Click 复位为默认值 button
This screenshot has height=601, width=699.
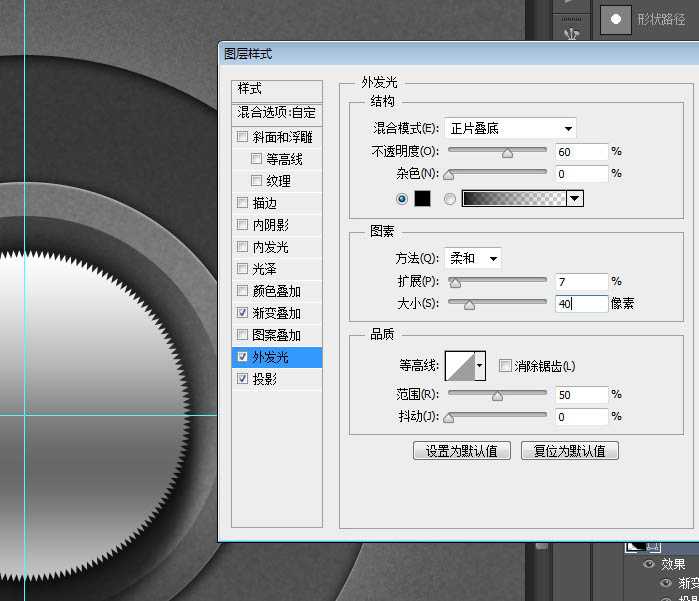click(x=570, y=451)
